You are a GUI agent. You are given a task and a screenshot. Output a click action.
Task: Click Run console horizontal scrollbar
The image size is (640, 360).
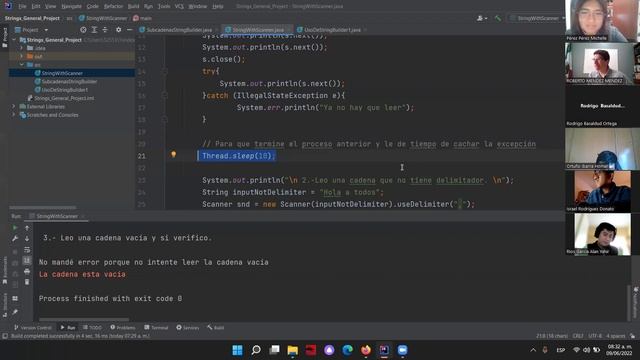(x=84, y=320)
